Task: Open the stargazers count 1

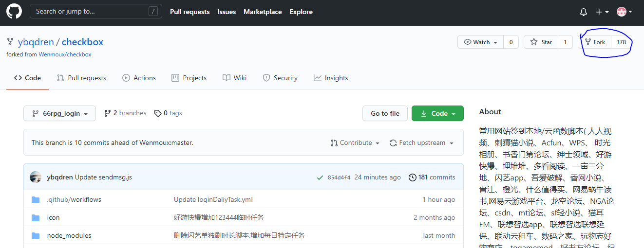Action: pos(565,42)
